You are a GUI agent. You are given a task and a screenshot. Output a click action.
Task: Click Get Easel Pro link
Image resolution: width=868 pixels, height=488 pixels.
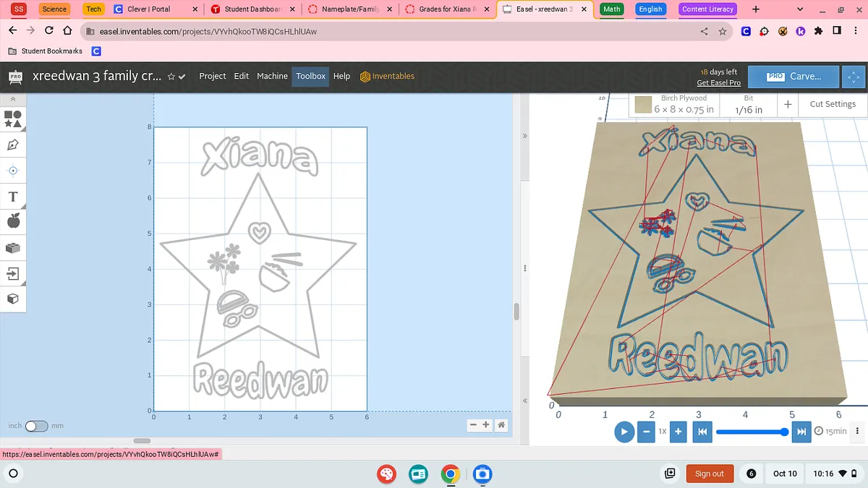tap(718, 82)
